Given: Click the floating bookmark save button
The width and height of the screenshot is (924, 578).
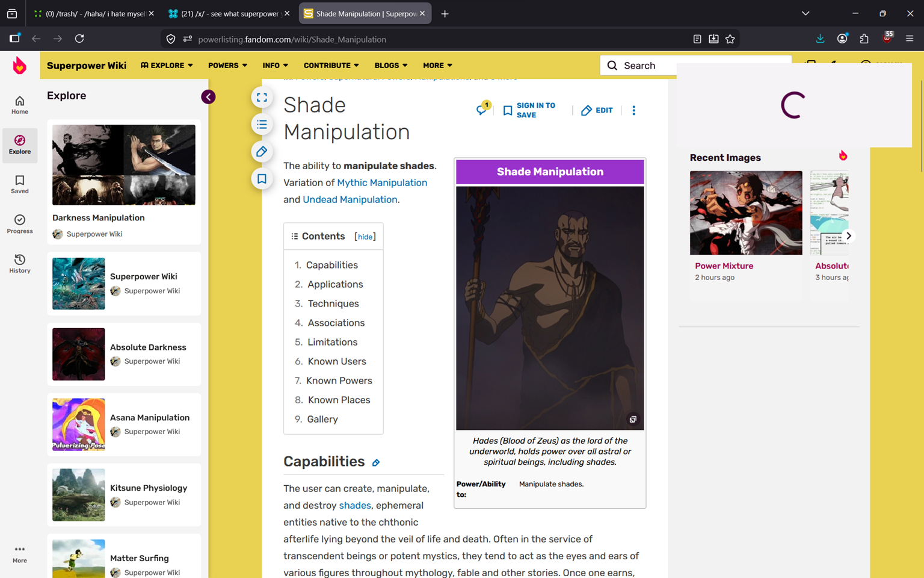Looking at the screenshot, I should pos(262,179).
